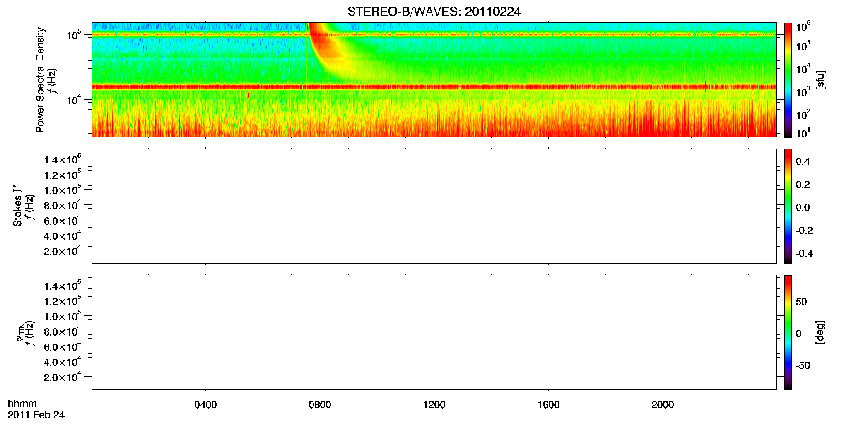Screen dimensions: 868x447
Task: Click inside the empty phi RTN panel
Action: 434,332
